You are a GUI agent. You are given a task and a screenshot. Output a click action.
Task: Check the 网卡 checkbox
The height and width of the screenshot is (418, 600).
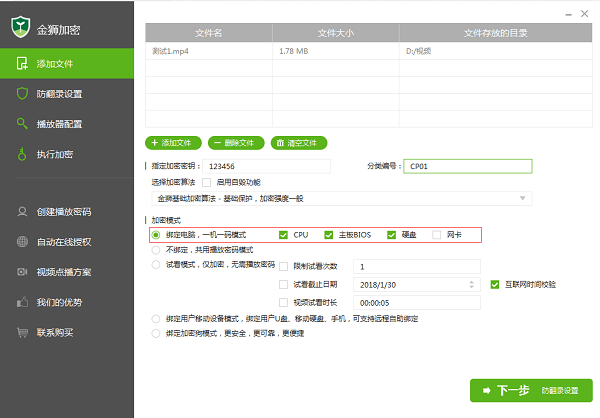click(436, 235)
